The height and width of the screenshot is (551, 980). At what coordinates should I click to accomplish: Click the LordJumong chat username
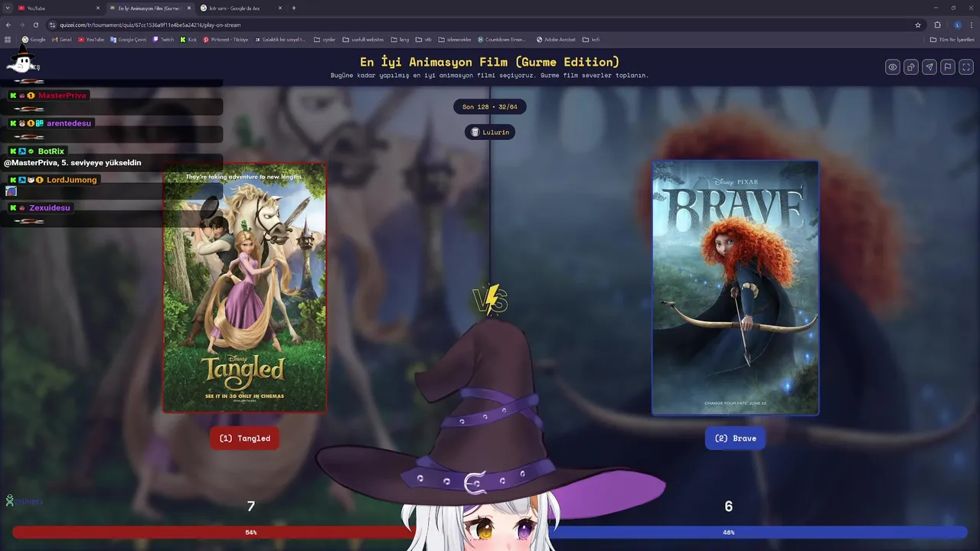[x=71, y=180]
